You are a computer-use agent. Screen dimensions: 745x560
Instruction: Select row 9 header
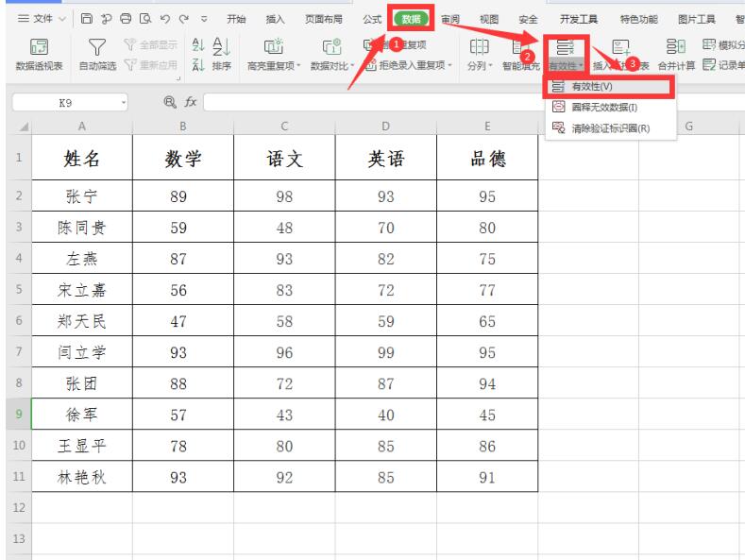(x=19, y=414)
